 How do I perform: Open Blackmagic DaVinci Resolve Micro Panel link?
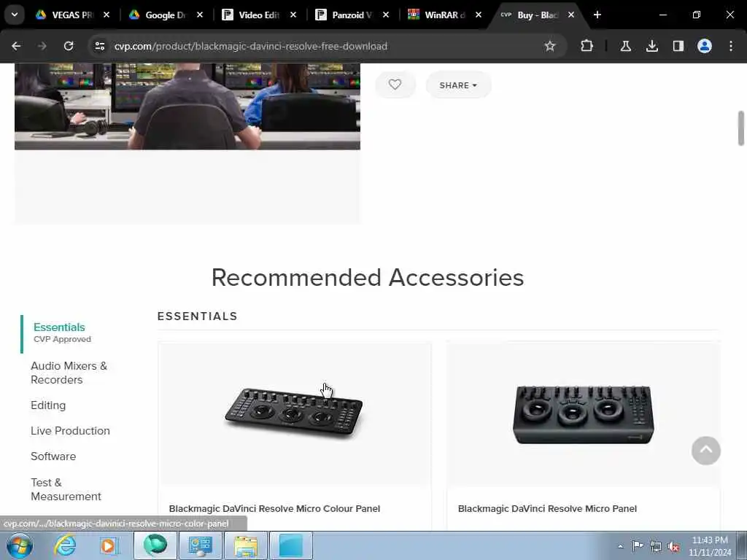pos(547,508)
